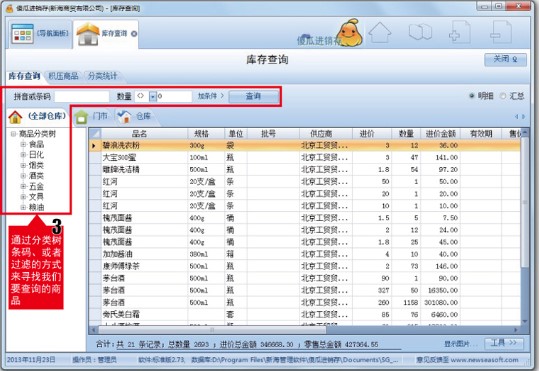Click the 进价 column header
The image size is (539, 371).
[x=372, y=133]
